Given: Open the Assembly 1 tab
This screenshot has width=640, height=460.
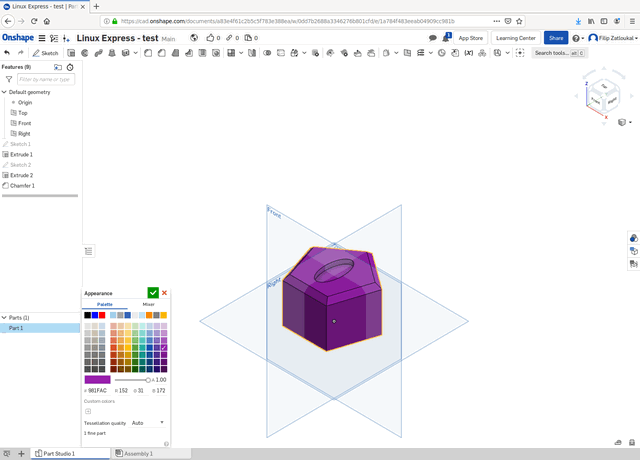Looking at the screenshot, I should tap(151, 453).
